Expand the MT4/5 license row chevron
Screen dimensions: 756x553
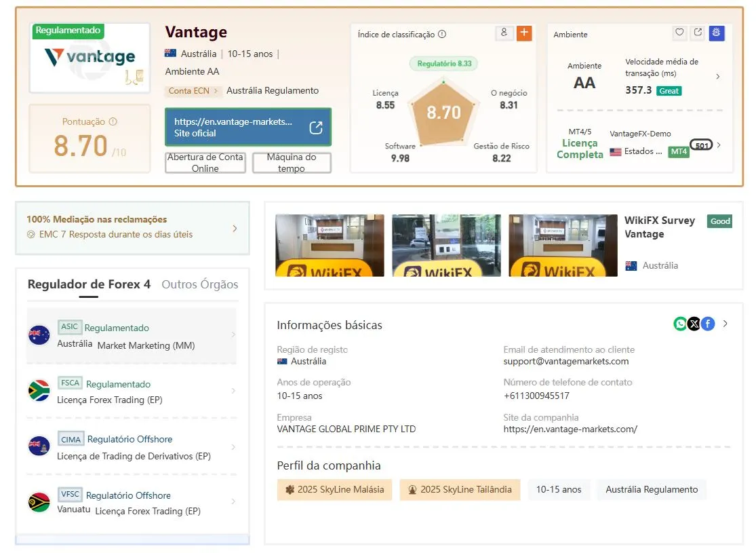719,145
